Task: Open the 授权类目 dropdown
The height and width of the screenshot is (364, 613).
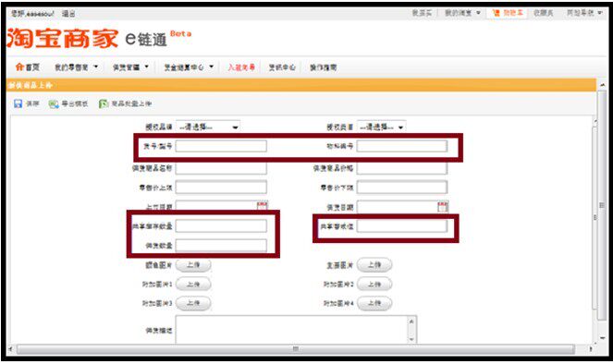Action: [x=382, y=127]
